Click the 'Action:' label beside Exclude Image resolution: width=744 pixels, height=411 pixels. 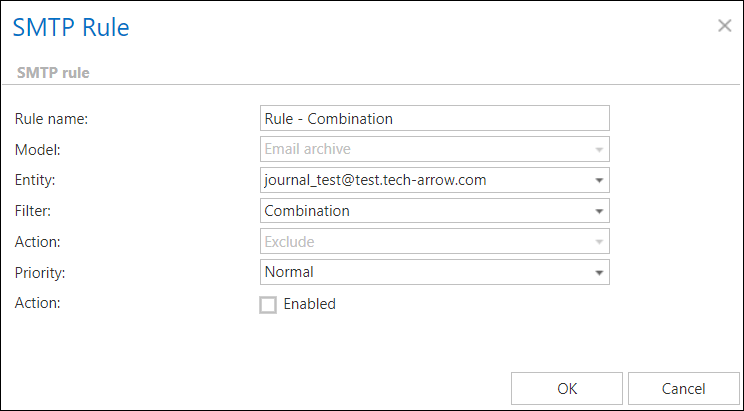pos(37,241)
